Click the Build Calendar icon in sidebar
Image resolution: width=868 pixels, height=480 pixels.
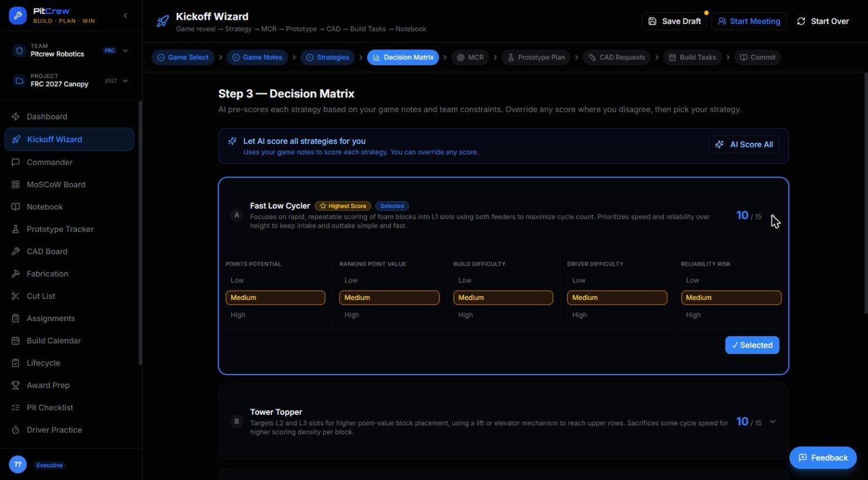pyautogui.click(x=16, y=341)
